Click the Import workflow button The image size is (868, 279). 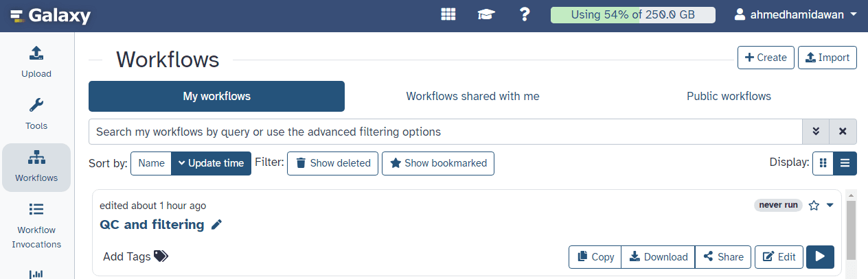827,58
